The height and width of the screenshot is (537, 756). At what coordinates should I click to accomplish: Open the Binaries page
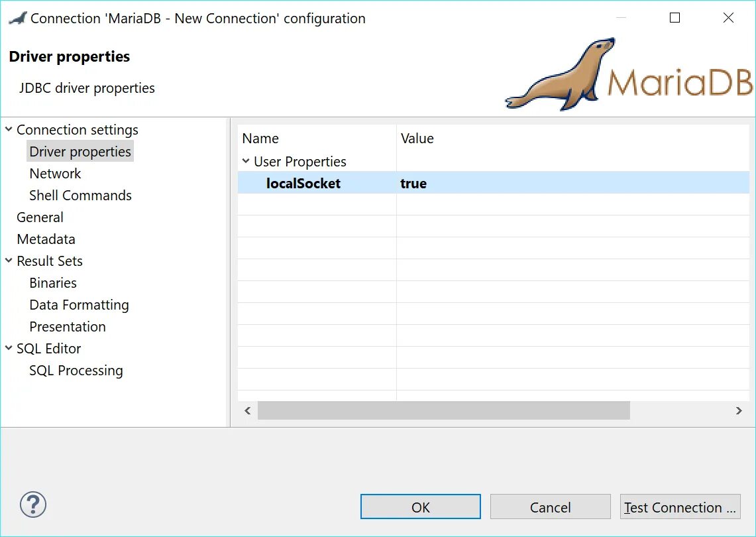[53, 282]
